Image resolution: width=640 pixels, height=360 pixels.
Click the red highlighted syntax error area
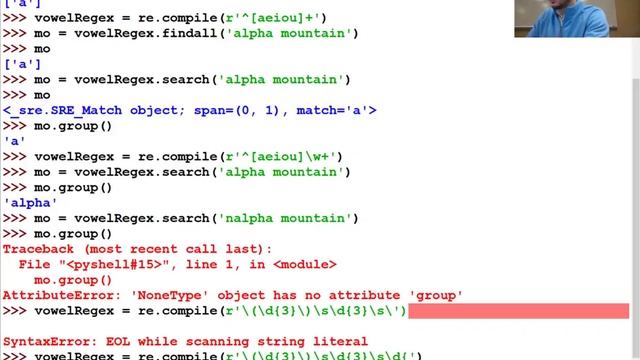(x=518, y=311)
